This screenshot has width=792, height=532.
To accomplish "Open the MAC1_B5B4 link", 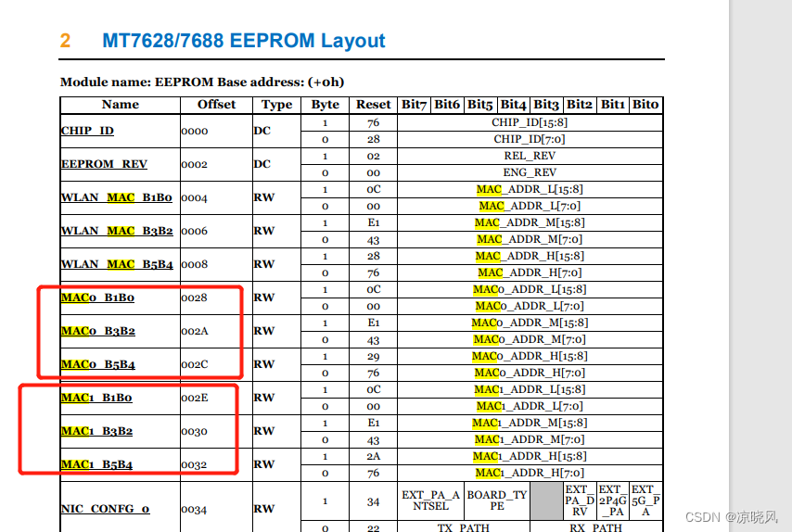I will click(96, 463).
